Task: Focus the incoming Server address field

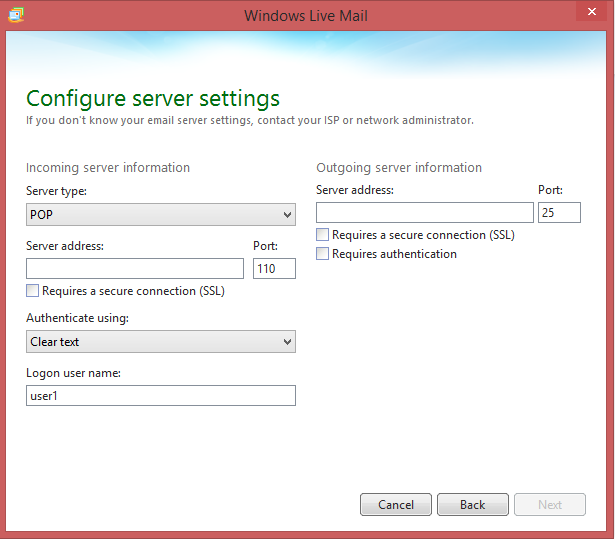Action: [x=135, y=268]
